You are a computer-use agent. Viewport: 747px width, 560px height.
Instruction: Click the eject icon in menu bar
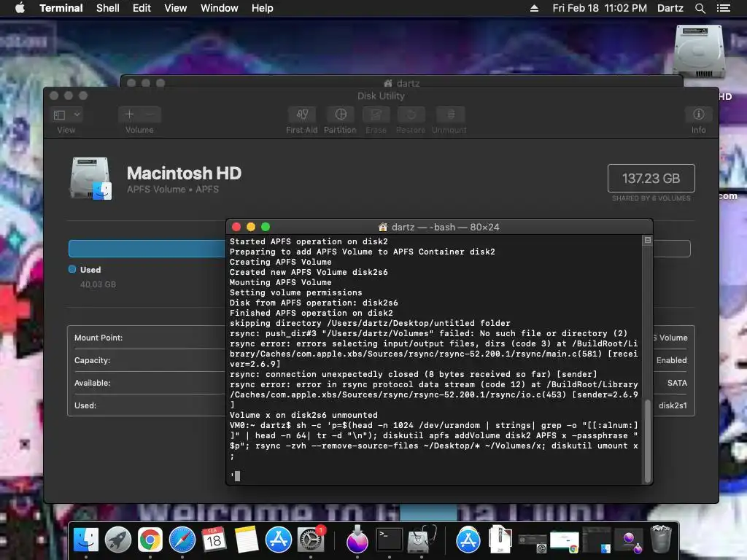(x=534, y=8)
